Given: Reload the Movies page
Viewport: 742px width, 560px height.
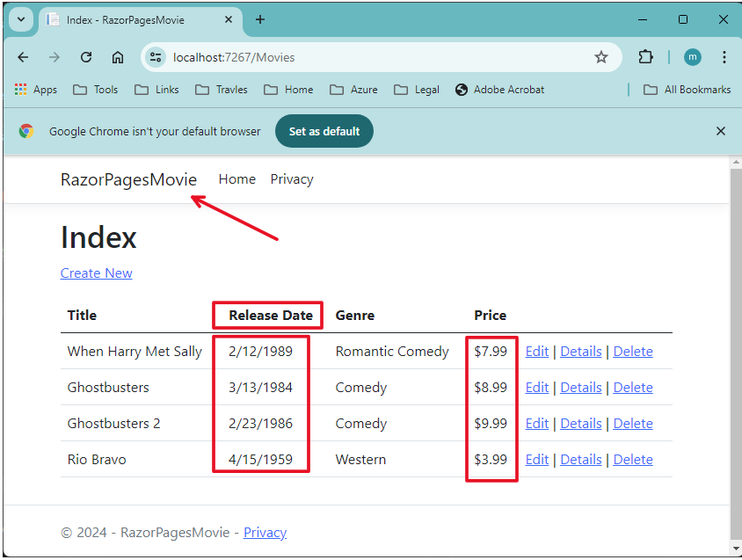Looking at the screenshot, I should coord(85,56).
